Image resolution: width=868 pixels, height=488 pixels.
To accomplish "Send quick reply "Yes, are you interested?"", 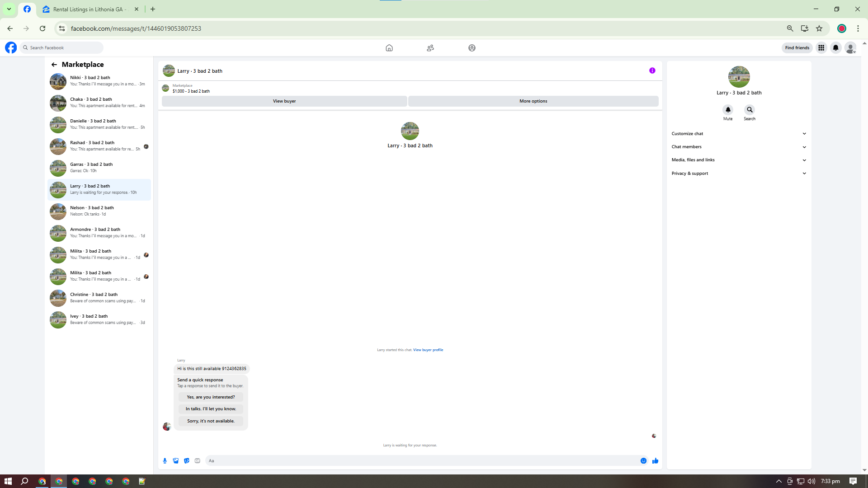I will 211,397.
